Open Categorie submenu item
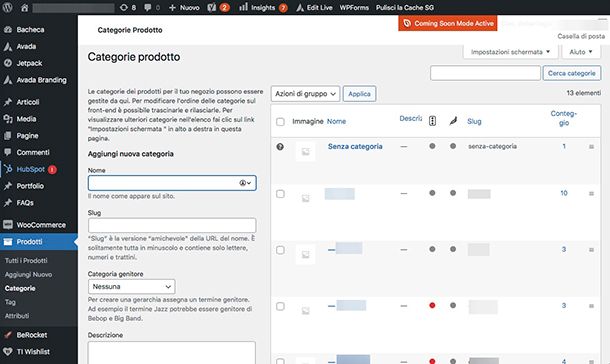 tap(20, 288)
